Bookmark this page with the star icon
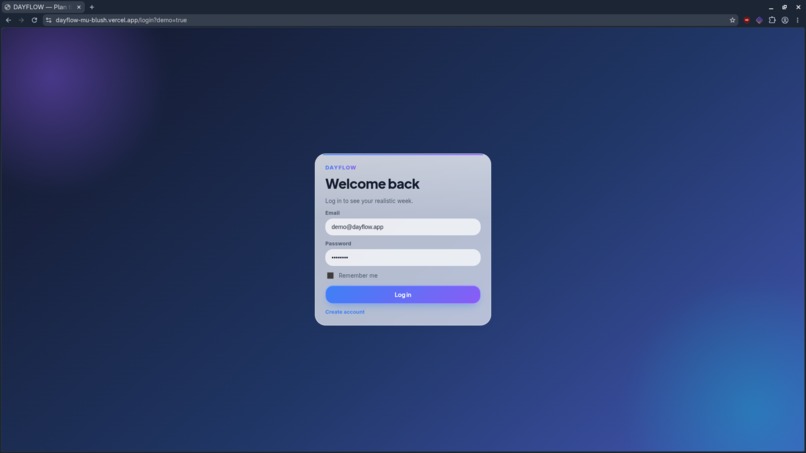Screen dimensions: 806x453 tap(732, 20)
